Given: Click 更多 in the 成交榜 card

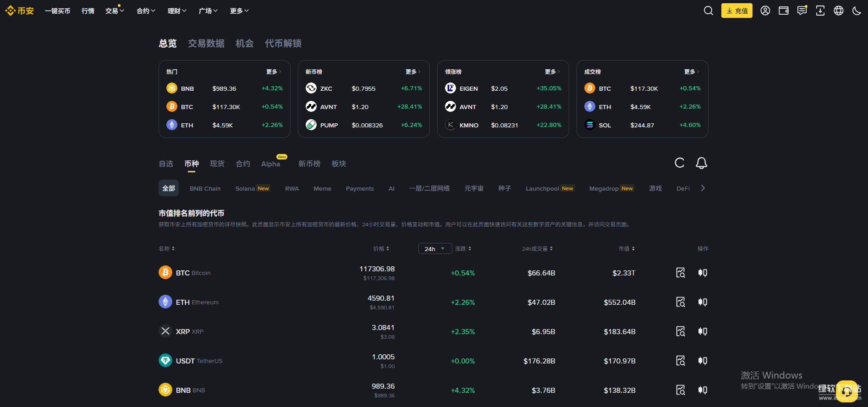Looking at the screenshot, I should [692, 71].
